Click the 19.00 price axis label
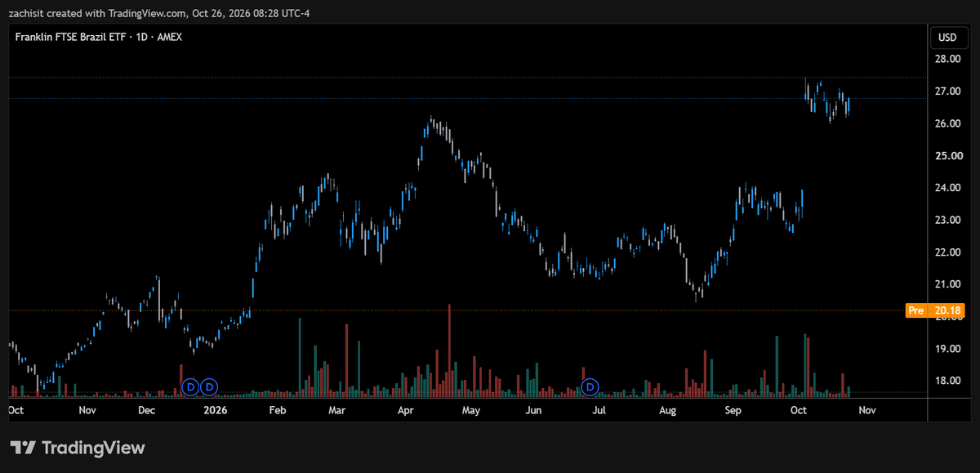Image resolution: width=980 pixels, height=473 pixels. click(947, 349)
